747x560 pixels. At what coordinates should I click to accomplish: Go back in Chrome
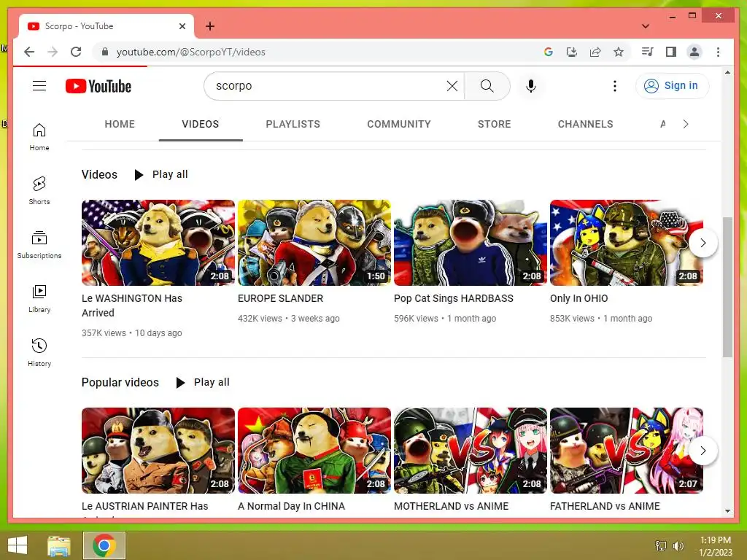point(29,52)
